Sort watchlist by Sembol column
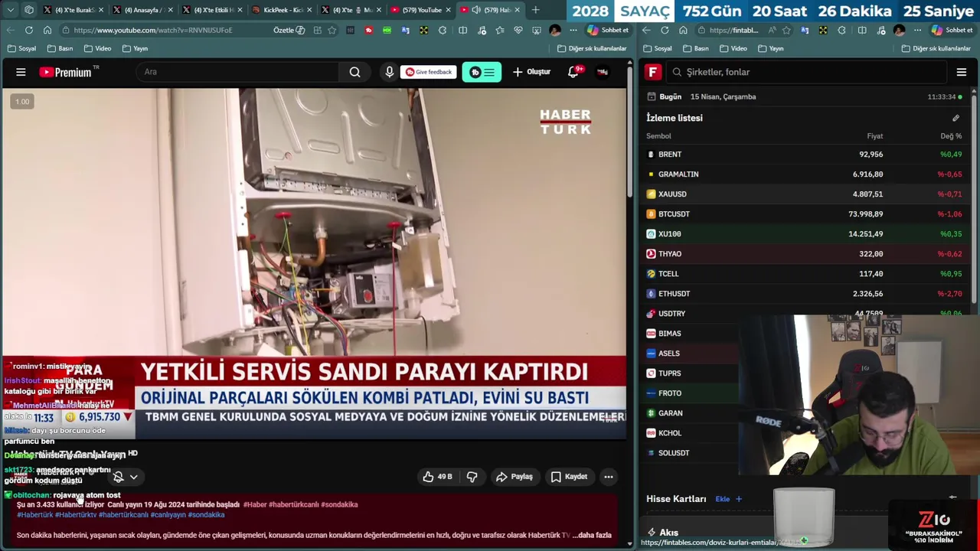 [x=658, y=136]
